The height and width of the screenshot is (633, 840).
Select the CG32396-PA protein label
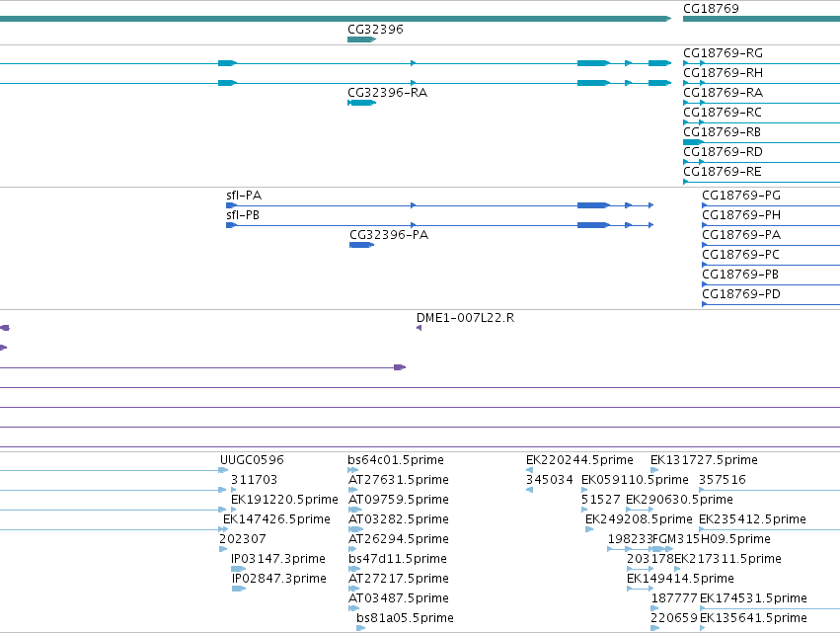click(389, 235)
